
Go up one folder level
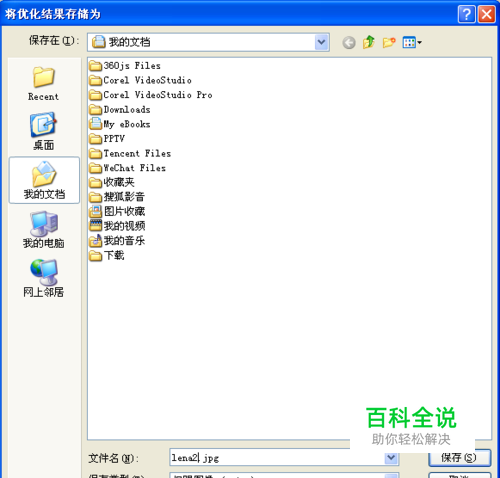[369, 42]
